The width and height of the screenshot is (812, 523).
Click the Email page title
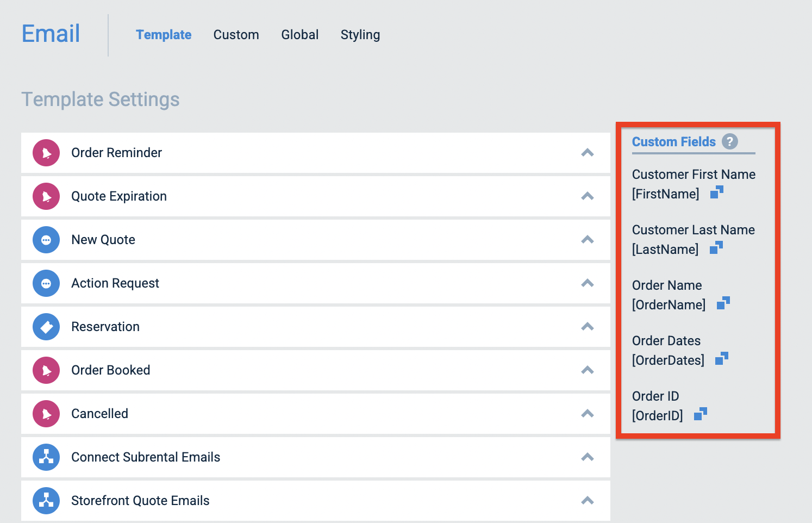[51, 34]
